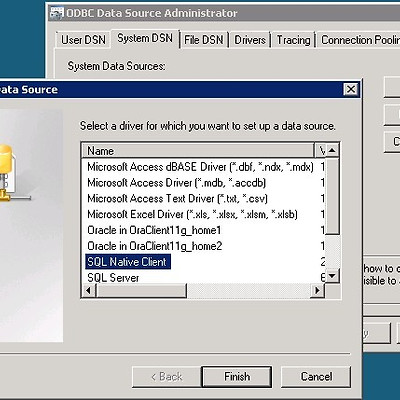The width and height of the screenshot is (400, 400).
Task: Open the Drivers tab
Action: tap(250, 40)
